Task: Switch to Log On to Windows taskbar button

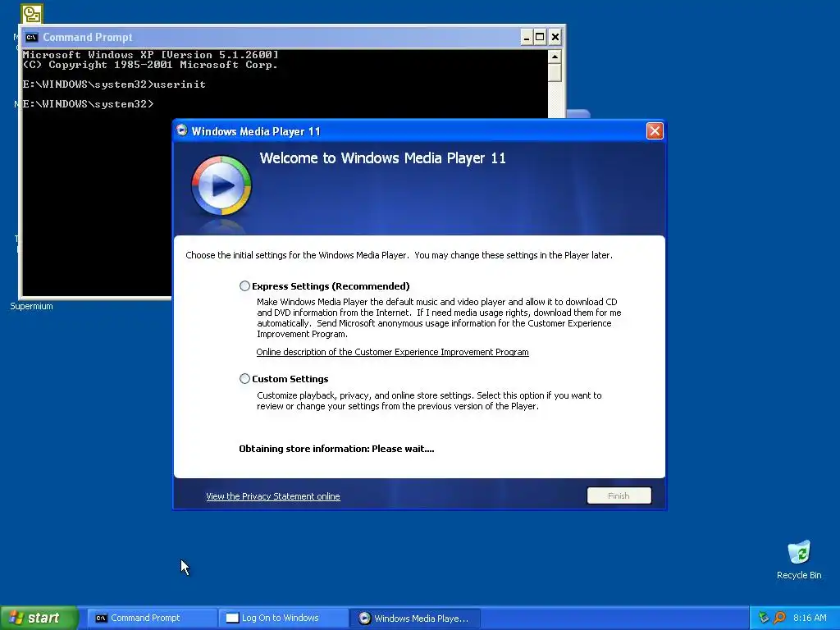Action: click(x=283, y=618)
